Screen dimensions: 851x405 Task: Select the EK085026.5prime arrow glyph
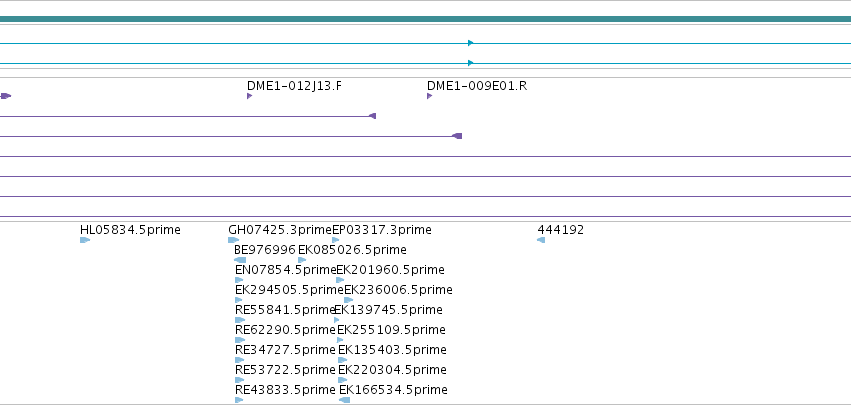(302, 260)
